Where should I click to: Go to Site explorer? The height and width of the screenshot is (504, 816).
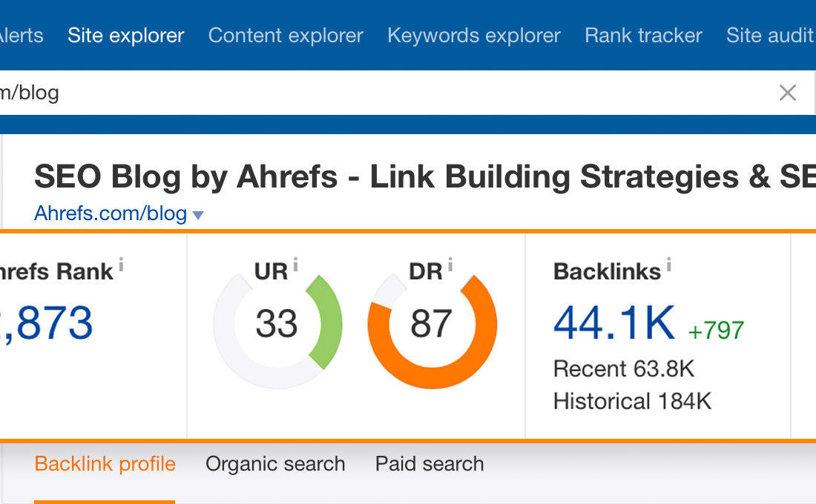tap(126, 36)
